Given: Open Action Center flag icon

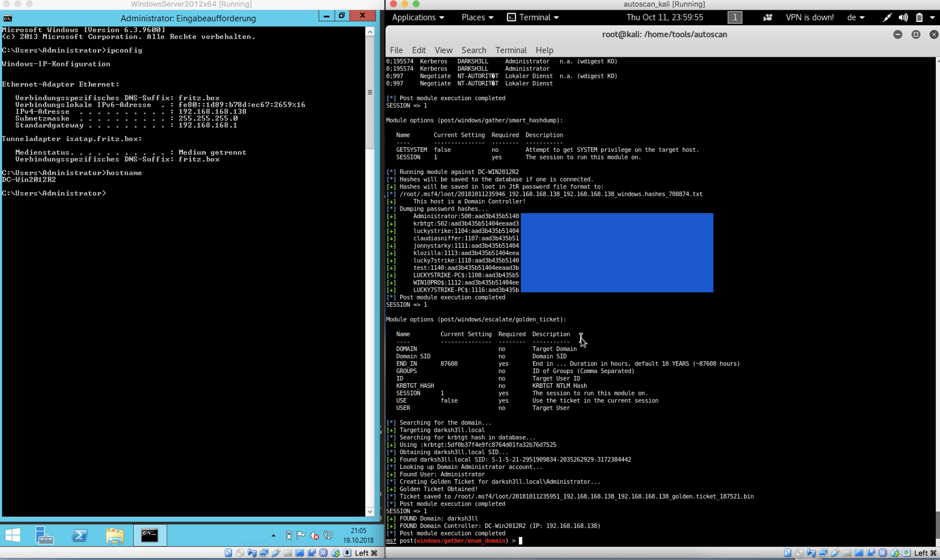Looking at the screenshot, I should point(301,535).
